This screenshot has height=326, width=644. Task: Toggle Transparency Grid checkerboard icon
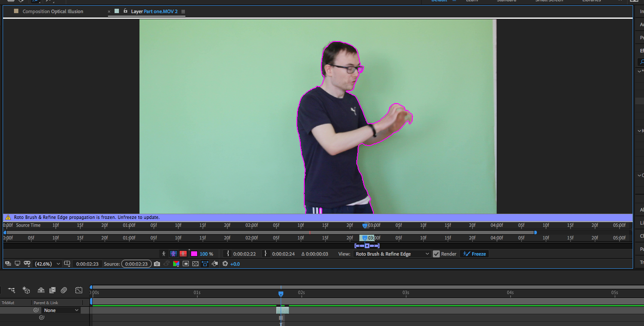(195, 264)
